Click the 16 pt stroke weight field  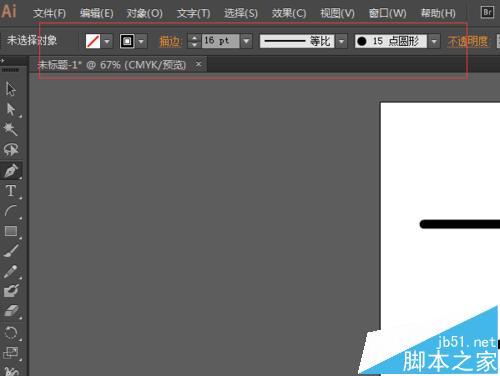pos(220,41)
